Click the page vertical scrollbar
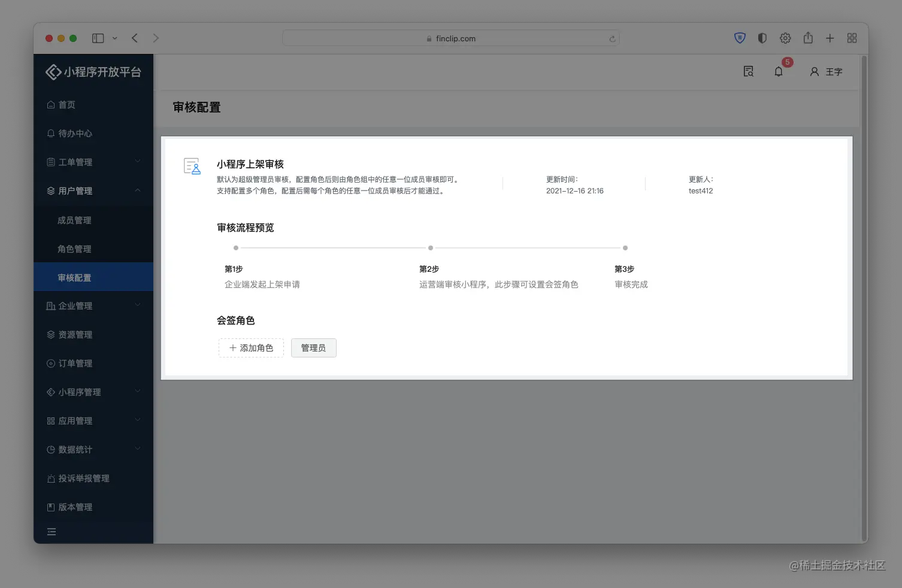This screenshot has width=902, height=588. (x=864, y=298)
